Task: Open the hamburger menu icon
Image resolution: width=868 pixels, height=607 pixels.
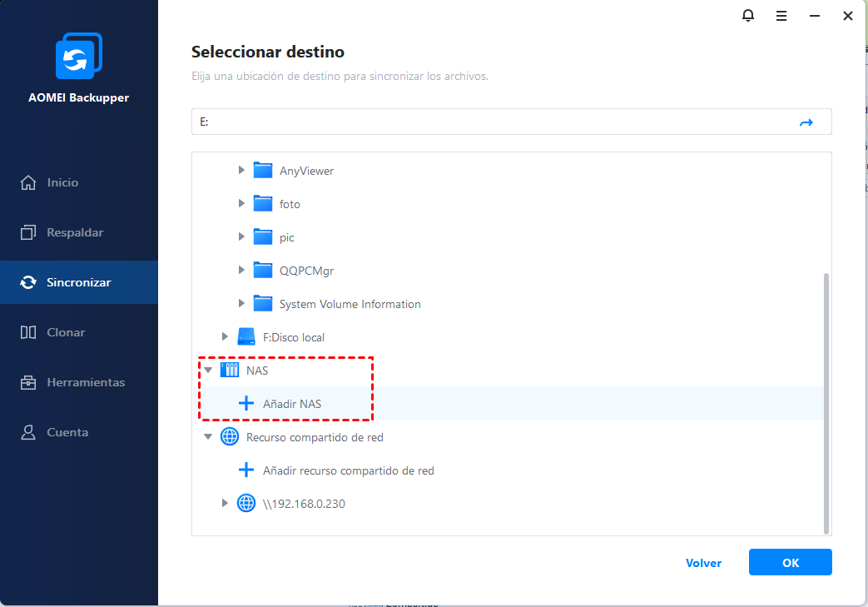Action: [x=781, y=16]
